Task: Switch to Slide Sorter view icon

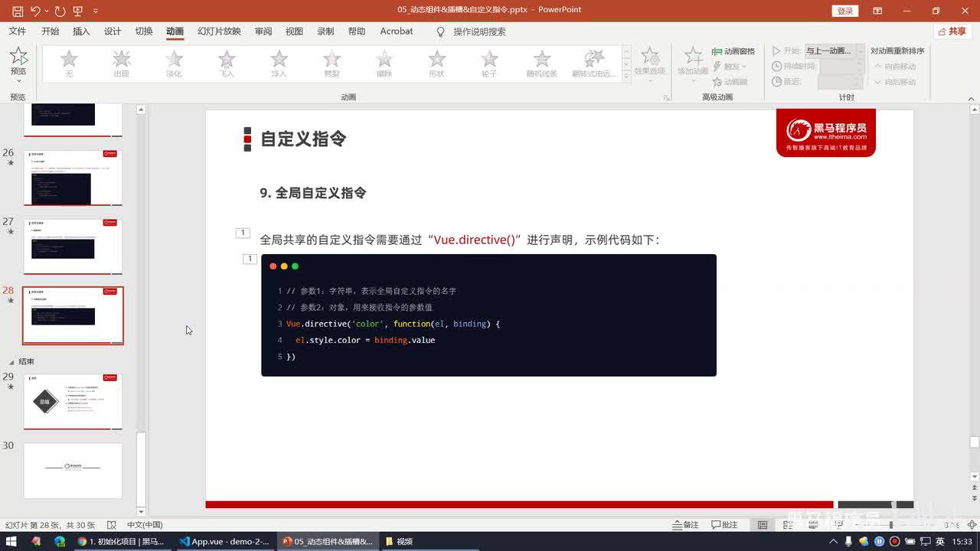Action: 789,525
